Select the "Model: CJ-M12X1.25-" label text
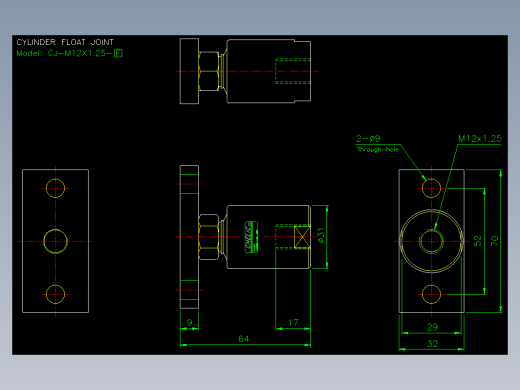 64,53
